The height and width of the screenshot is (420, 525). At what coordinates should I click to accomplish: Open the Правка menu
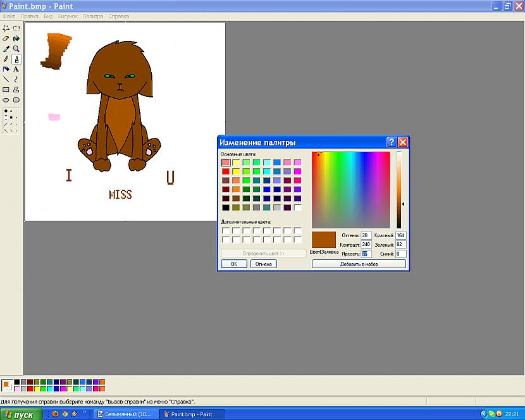pos(30,16)
